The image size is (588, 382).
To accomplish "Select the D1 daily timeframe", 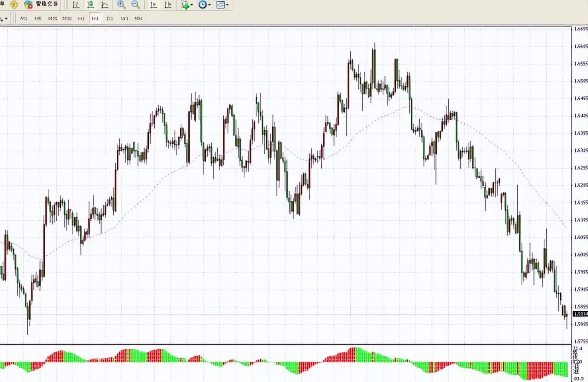I will [x=110, y=18].
